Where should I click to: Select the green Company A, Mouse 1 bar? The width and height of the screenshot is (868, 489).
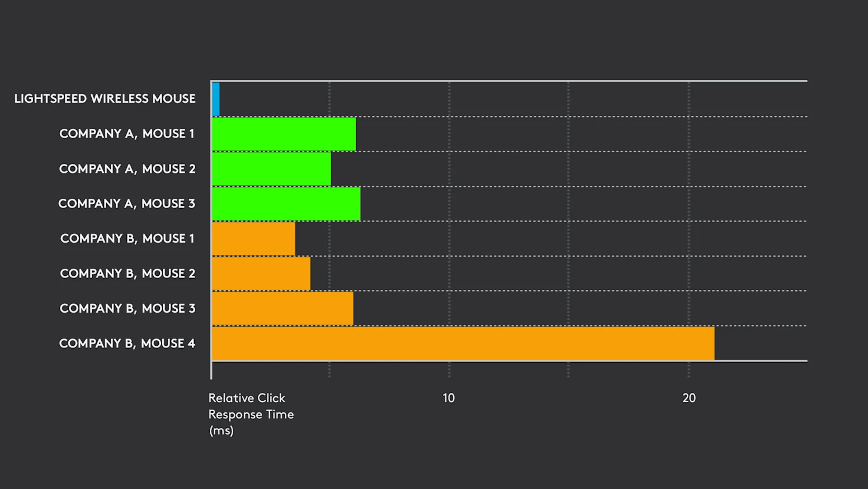click(284, 134)
